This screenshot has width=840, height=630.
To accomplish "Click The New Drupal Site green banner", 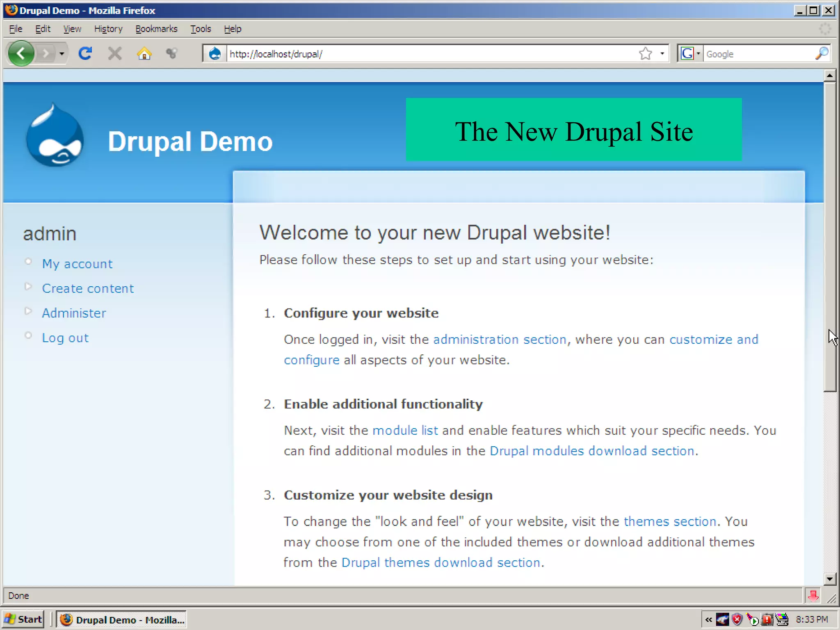I will coord(574,129).
